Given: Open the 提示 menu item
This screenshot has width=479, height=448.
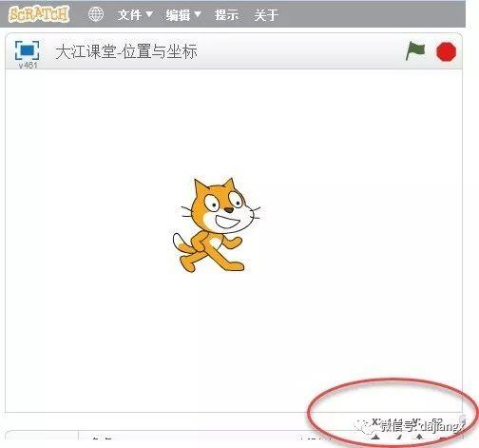Looking at the screenshot, I should 226,14.
